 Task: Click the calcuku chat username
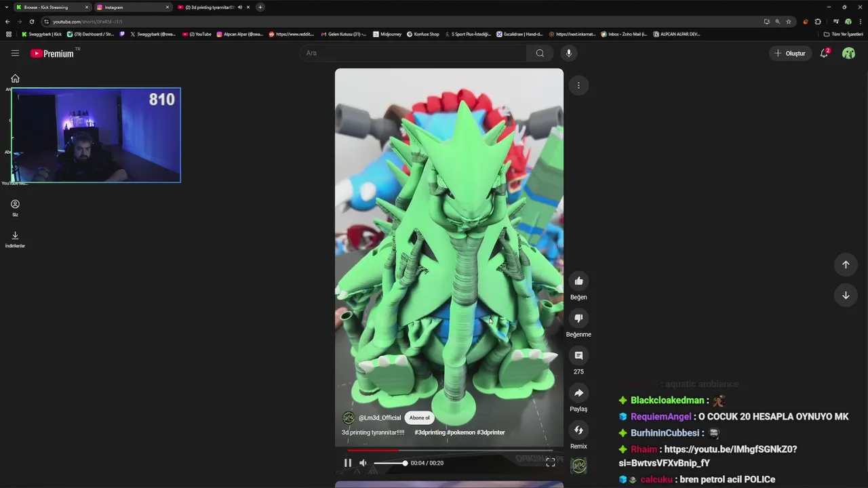click(x=656, y=479)
